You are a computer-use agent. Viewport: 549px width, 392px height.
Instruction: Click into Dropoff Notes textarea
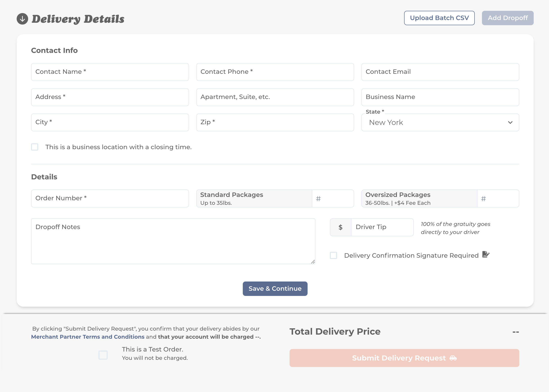[x=173, y=241]
